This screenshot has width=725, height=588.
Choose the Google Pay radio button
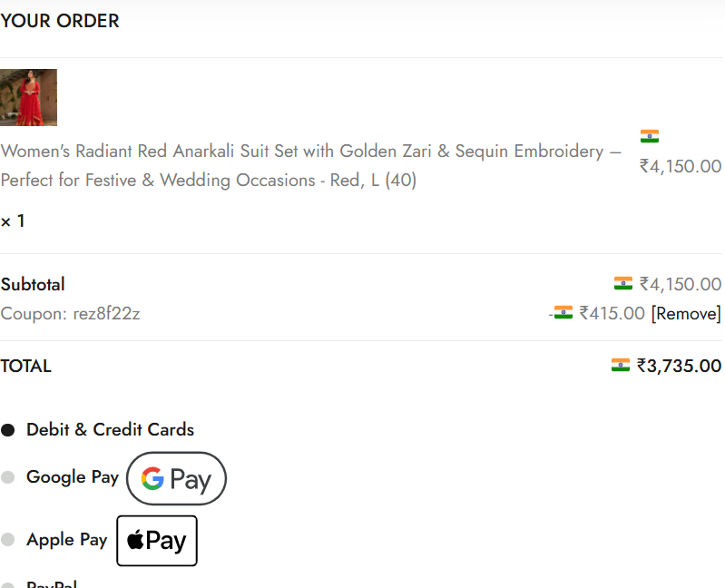pyautogui.click(x=8, y=477)
